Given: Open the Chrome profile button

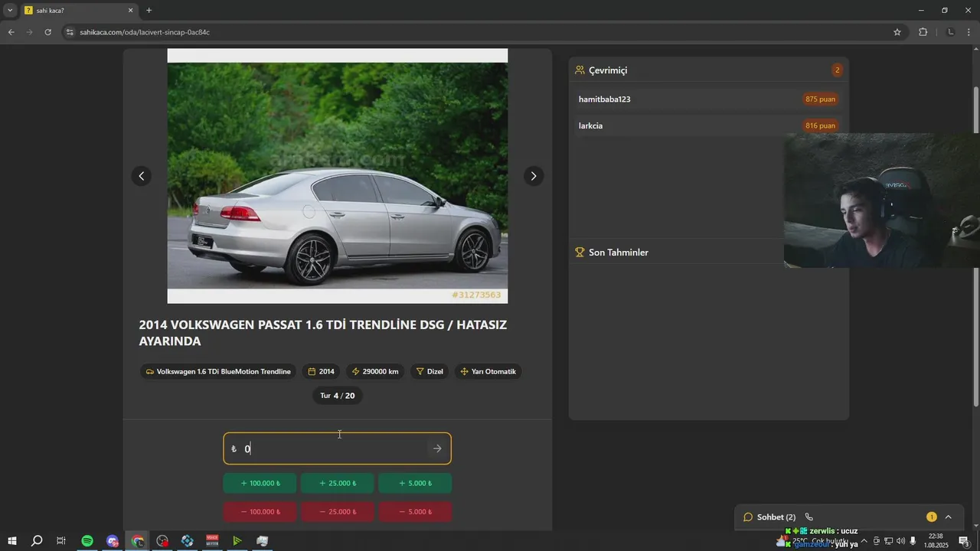Looking at the screenshot, I should pyautogui.click(x=951, y=32).
